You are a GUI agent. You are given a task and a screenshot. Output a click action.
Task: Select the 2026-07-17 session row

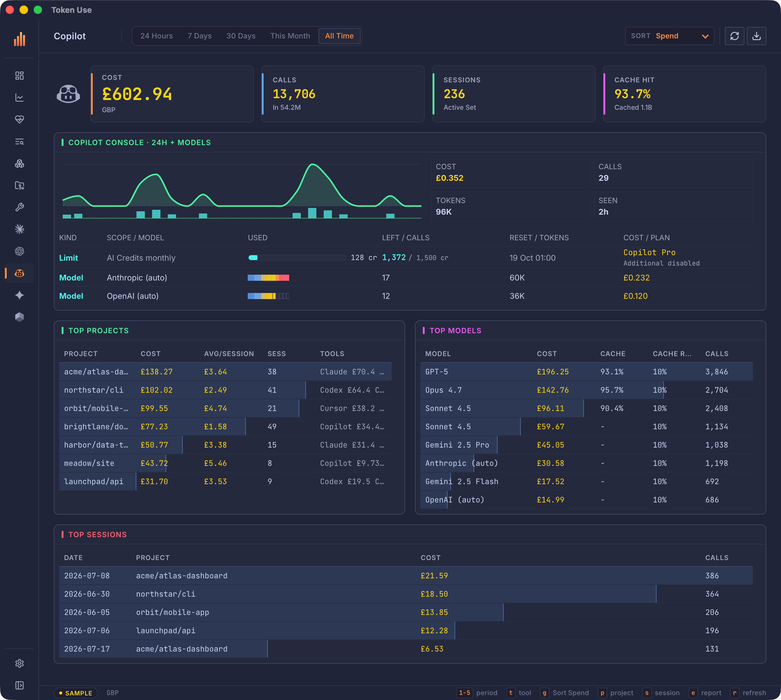click(406, 649)
